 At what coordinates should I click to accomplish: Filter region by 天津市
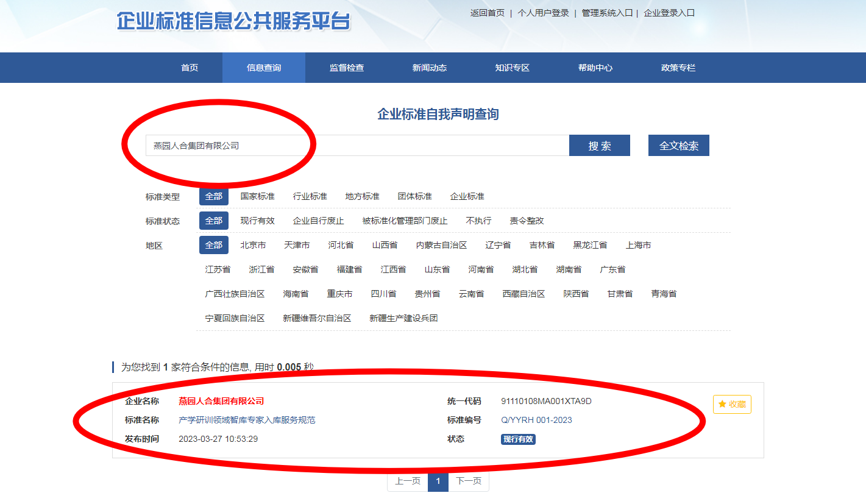pos(297,245)
